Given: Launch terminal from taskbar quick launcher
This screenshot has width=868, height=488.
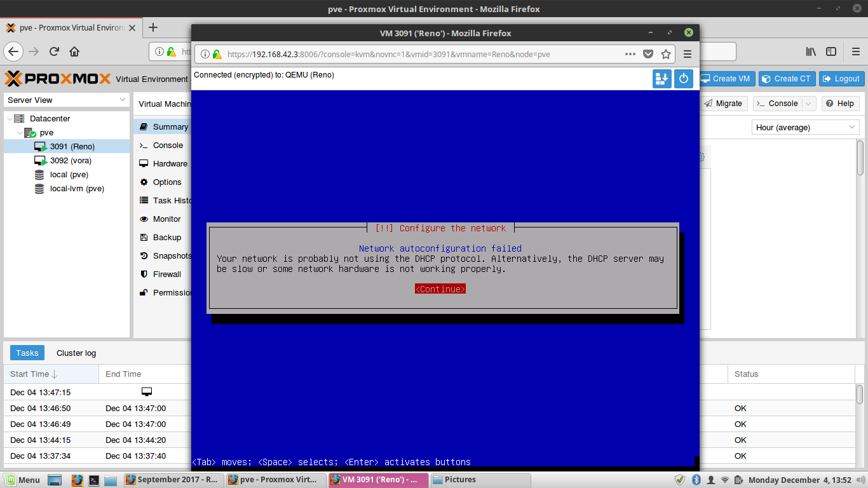Looking at the screenshot, I should [x=94, y=480].
